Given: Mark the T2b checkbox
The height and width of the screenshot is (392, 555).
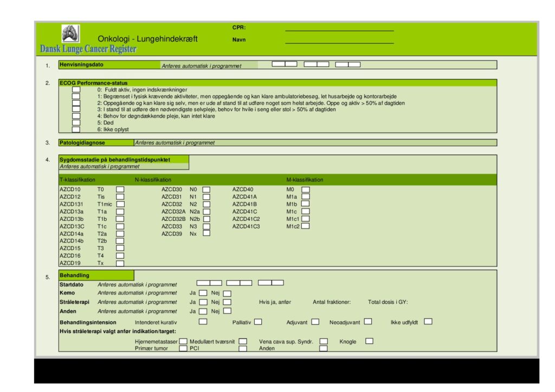Looking at the screenshot, I should coord(120,241).
